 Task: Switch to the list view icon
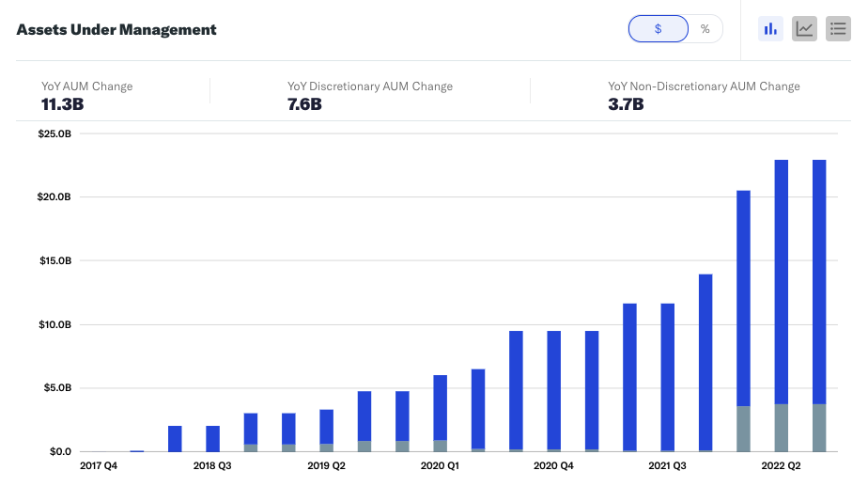pos(838,29)
